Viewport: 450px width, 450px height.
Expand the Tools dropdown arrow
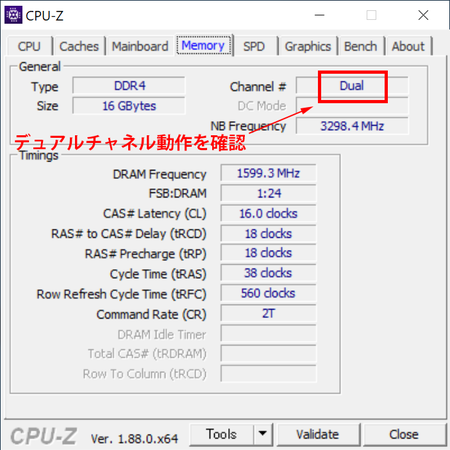pos(263,434)
